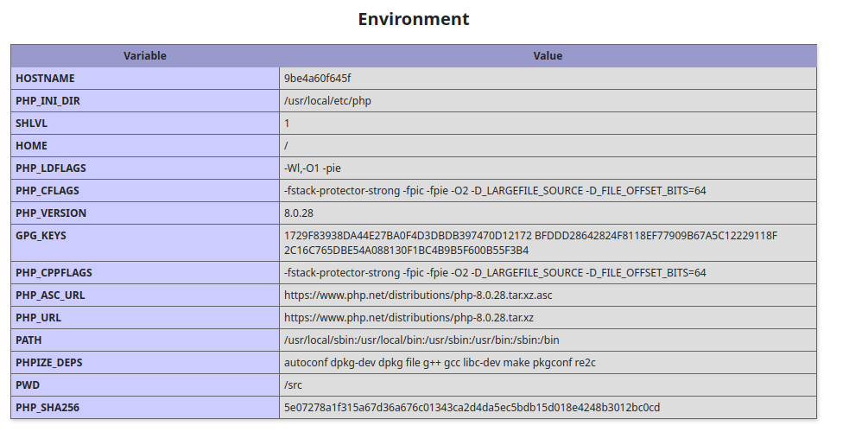Click the Variable column header
The image size is (868, 432).
[x=145, y=56]
